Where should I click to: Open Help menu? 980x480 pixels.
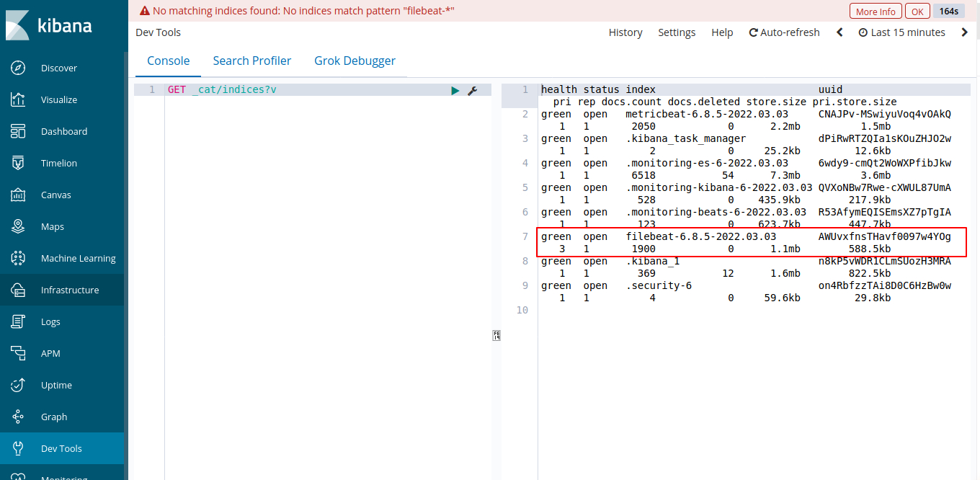point(722,32)
